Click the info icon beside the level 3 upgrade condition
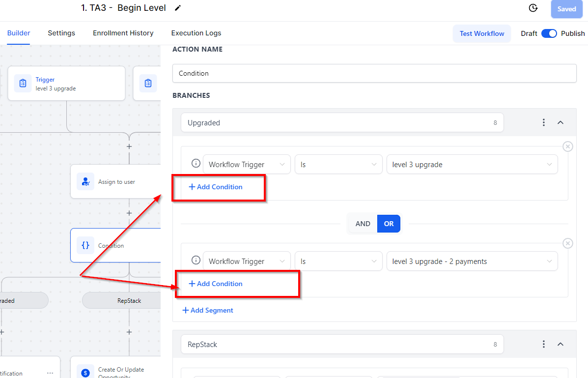588x378 pixels. click(196, 163)
